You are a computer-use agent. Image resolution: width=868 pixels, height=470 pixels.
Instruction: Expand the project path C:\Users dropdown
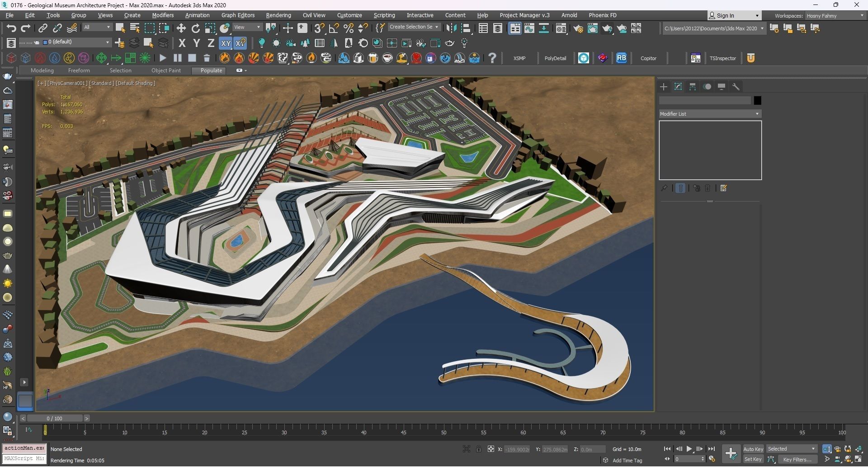click(714, 28)
